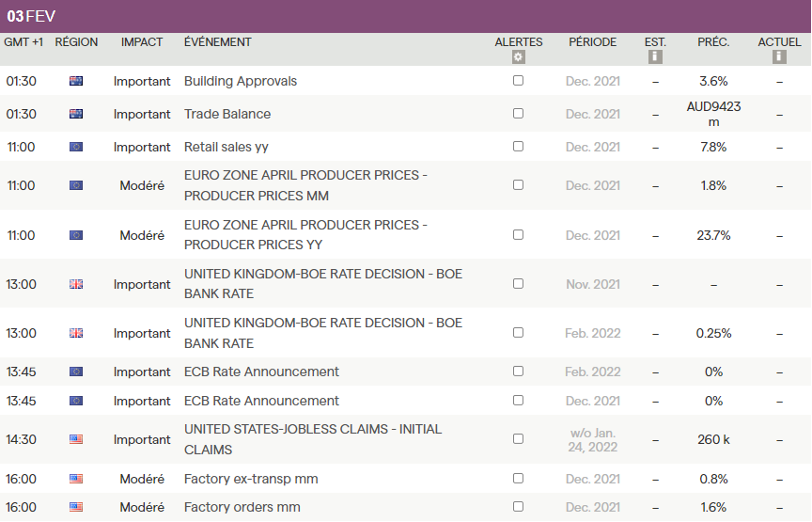Click the EU flag in the Producer Prices YY row
Screen dimensions: 812x522
point(76,235)
